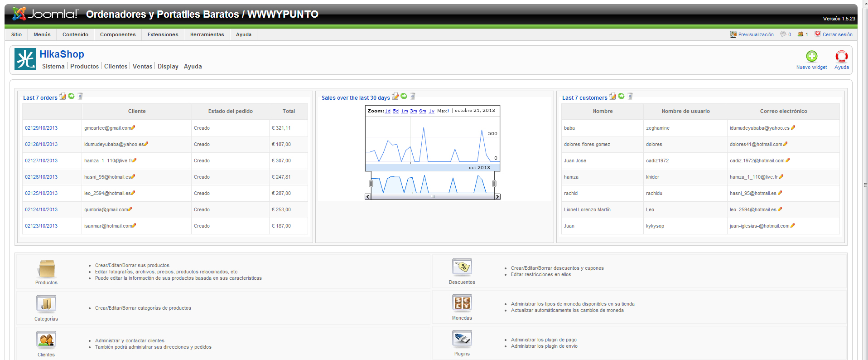This screenshot has height=360, width=868.
Task: Click the green Nuevo widget plus icon
Action: (811, 56)
